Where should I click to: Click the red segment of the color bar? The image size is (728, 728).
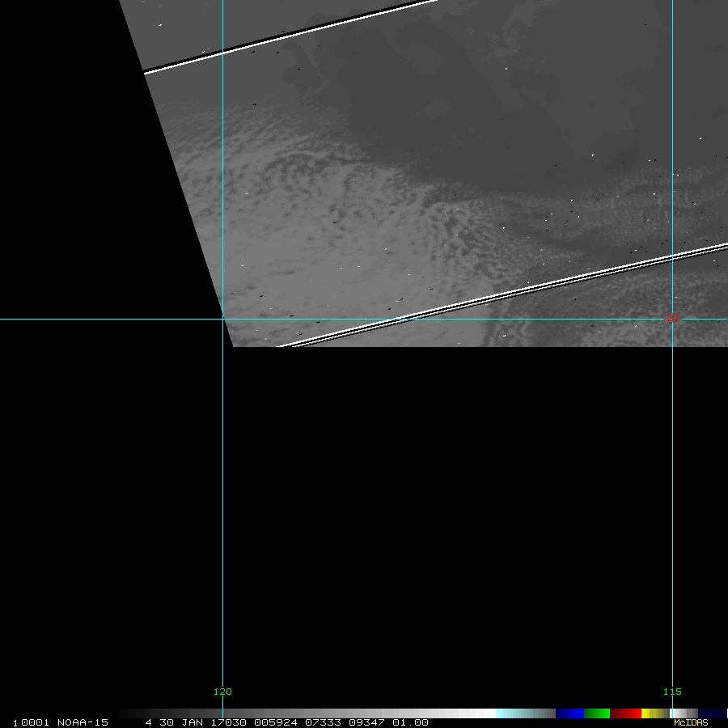(625, 713)
